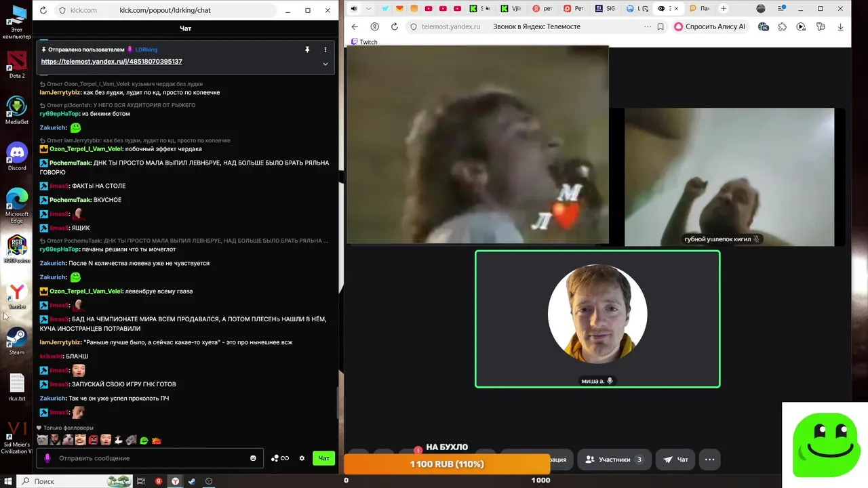Viewport: 868px width, 488px height.
Task: Open MediaGet desktop shortcut
Action: pyautogui.click(x=17, y=110)
